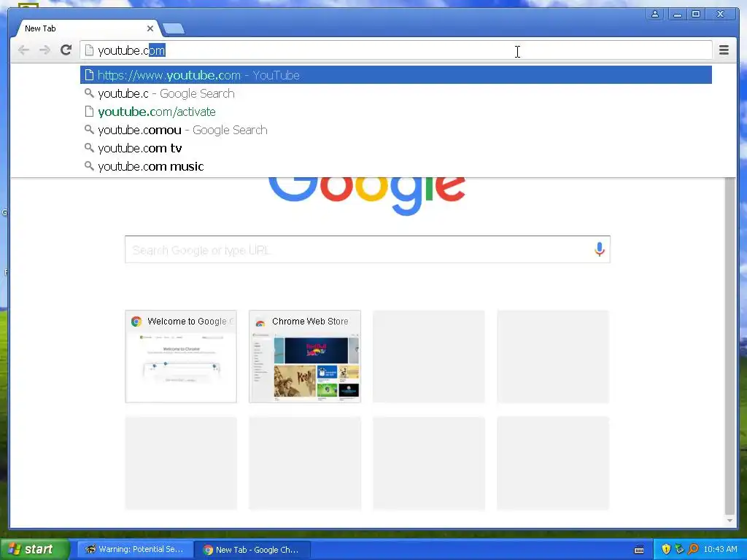
Task: Select the youtube.com/activate suggestion
Action: click(x=395, y=112)
